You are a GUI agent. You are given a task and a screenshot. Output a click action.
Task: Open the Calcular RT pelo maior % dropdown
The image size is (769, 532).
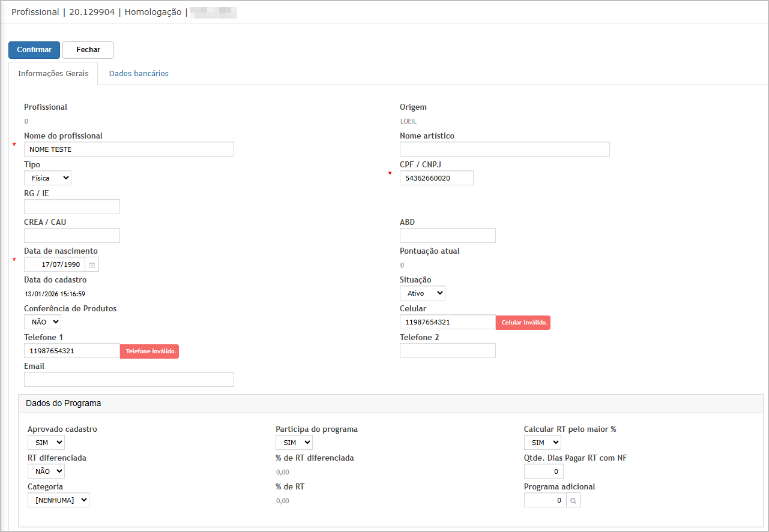tap(542, 443)
